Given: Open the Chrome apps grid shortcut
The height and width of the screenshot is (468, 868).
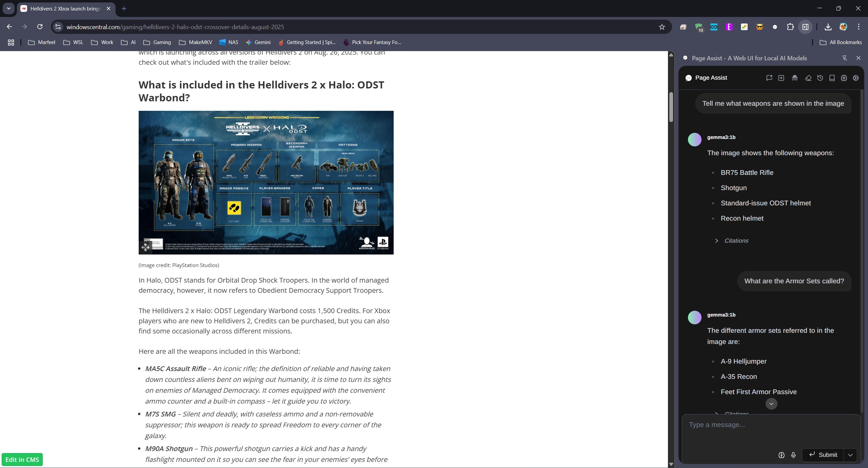Looking at the screenshot, I should (x=11, y=42).
